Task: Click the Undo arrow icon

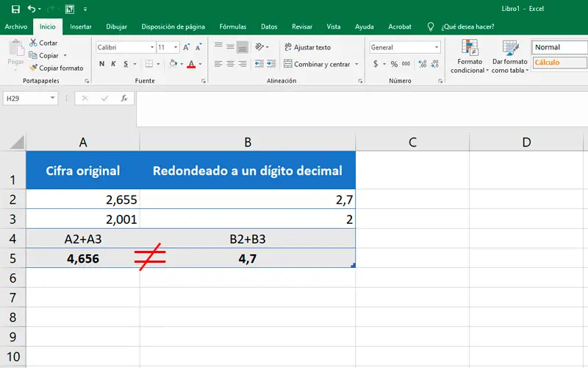Action: point(32,9)
